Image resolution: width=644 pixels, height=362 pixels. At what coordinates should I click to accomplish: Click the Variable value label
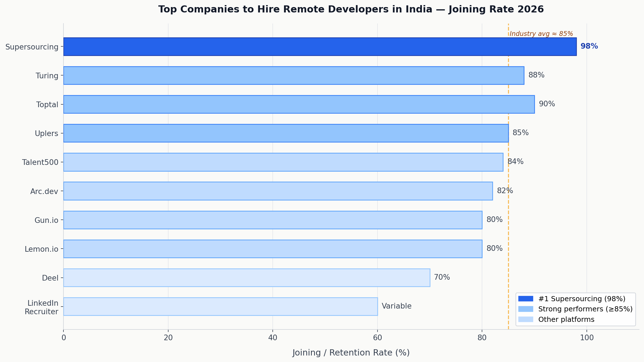396,306
